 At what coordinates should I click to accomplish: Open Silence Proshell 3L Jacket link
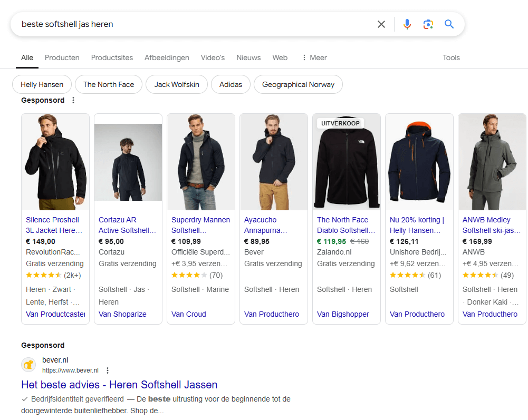(x=54, y=225)
